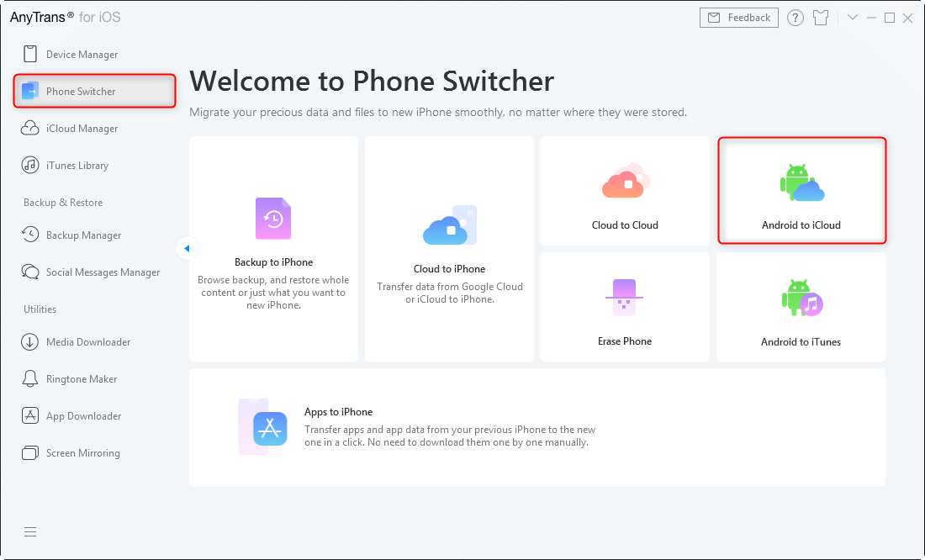Click the Ringtone Maker bell icon
Screen dimensions: 925x560
(30, 379)
